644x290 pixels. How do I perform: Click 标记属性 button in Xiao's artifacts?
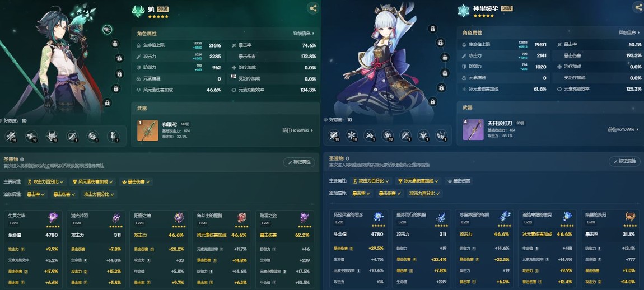(x=299, y=162)
